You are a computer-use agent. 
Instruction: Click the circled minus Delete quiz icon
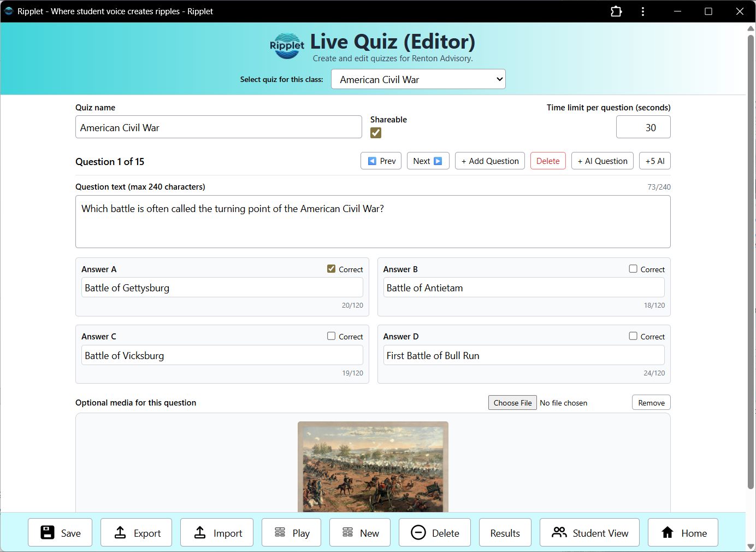pyautogui.click(x=418, y=532)
